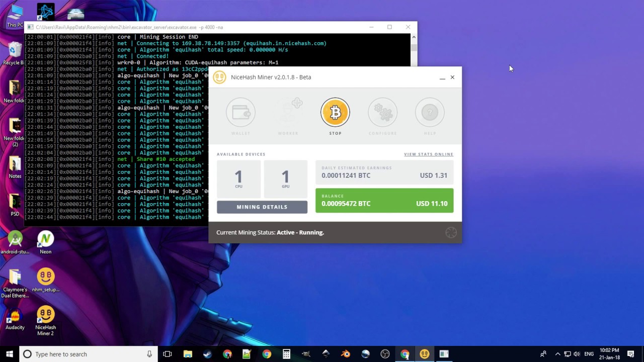
Task: Open Blender from the taskbar
Action: pyautogui.click(x=346, y=354)
